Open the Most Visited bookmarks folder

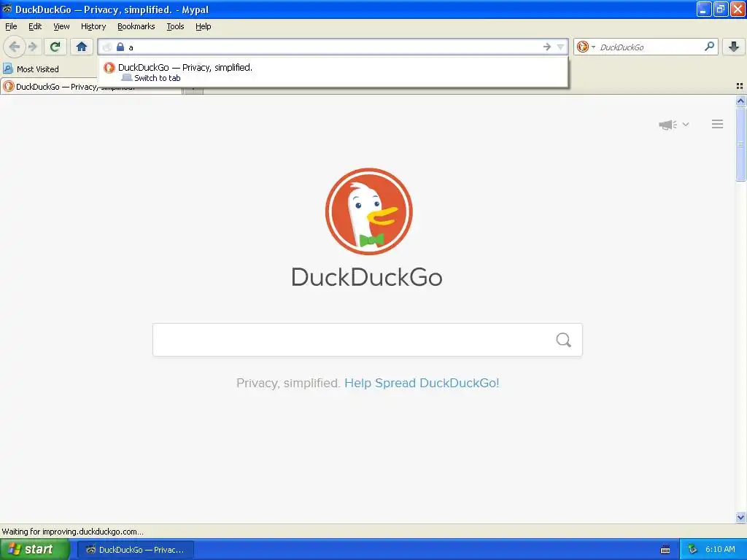click(31, 69)
